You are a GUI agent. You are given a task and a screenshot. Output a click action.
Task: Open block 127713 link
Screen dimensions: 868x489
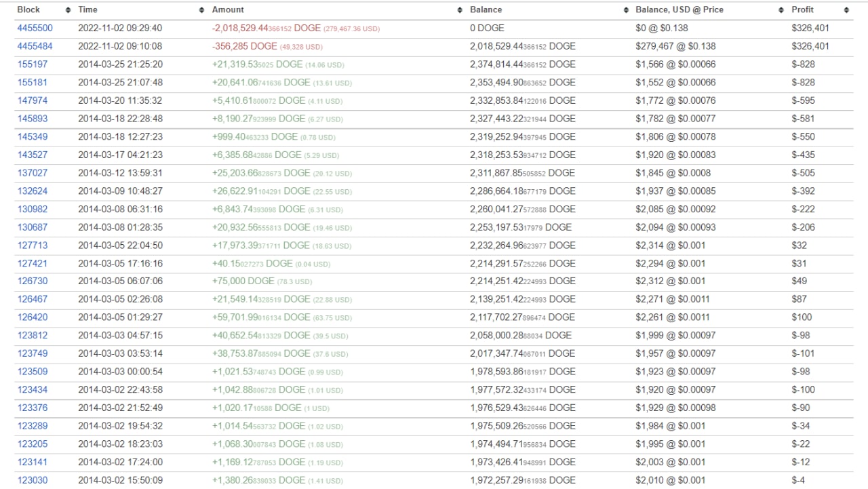point(33,246)
